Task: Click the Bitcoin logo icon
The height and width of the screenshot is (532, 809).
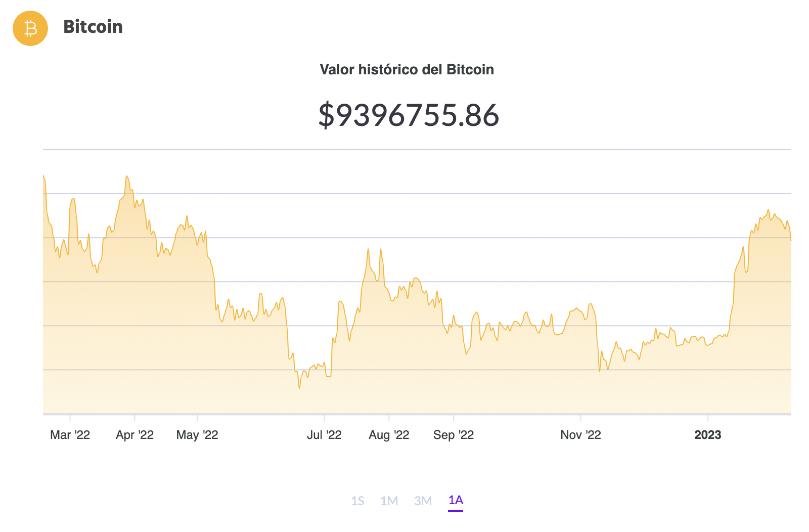Action: pyautogui.click(x=30, y=28)
